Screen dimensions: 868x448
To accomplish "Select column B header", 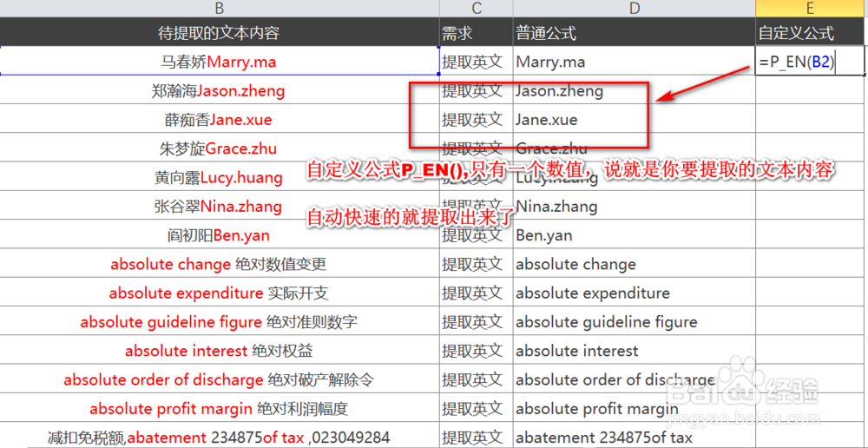I will (220, 9).
